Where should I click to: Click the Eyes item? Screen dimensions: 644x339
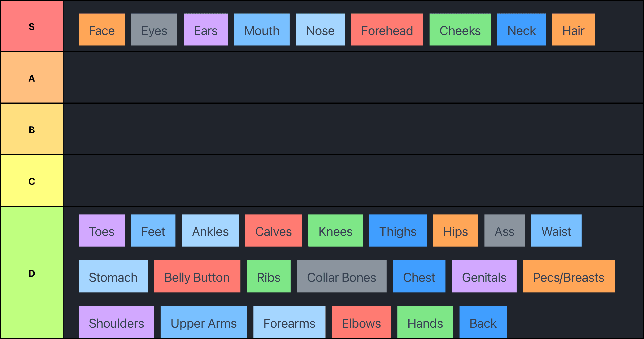154,30
